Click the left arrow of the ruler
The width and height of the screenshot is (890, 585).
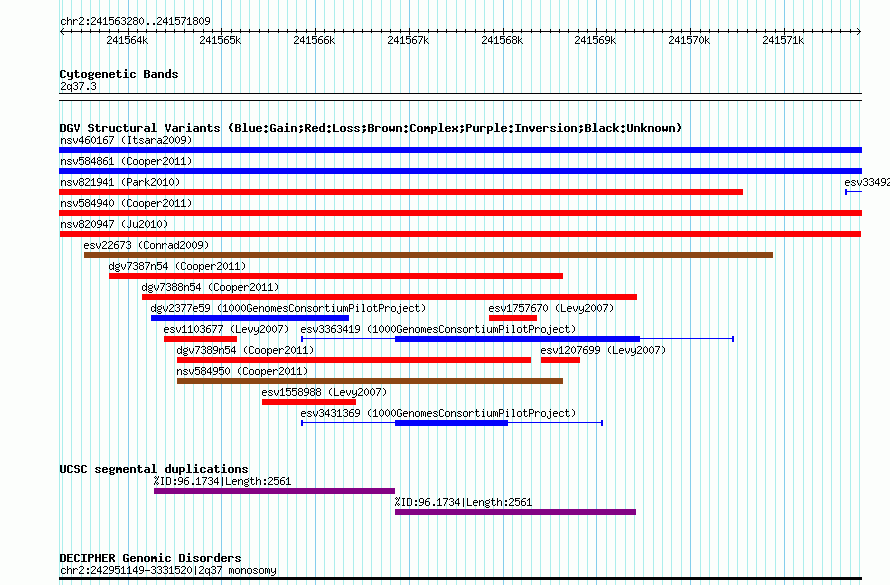tap(62, 31)
